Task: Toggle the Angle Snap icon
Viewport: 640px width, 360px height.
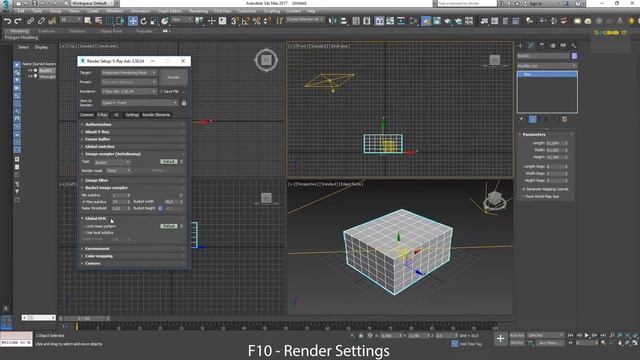Action: click(x=245, y=21)
